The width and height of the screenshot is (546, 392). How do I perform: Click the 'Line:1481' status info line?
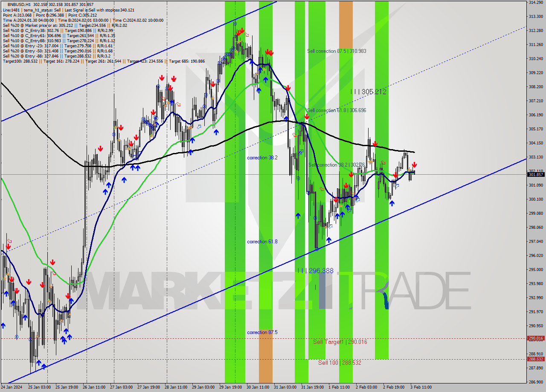(68, 10)
